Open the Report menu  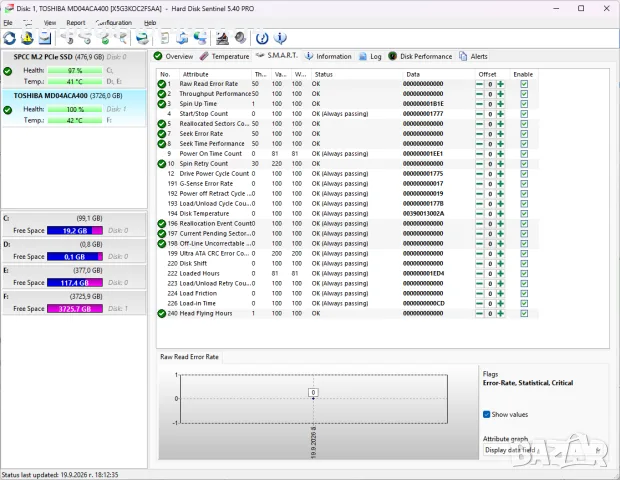click(76, 23)
